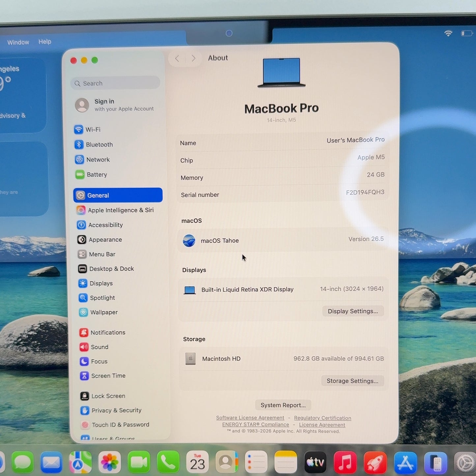
Task: Open the System Report
Action: 283,405
